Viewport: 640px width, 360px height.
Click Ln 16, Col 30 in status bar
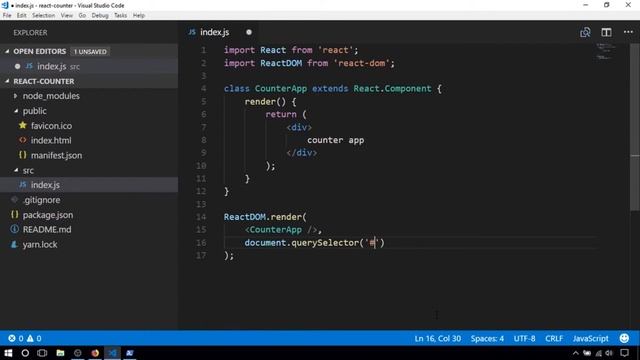point(438,338)
